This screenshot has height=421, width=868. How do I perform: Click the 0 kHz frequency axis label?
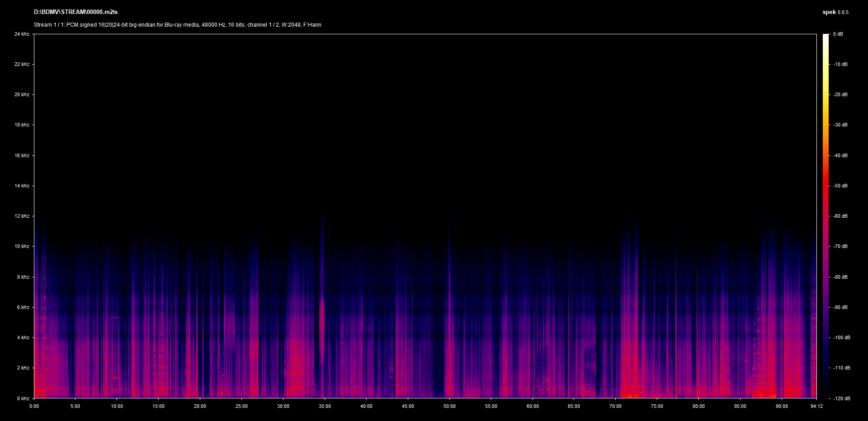pos(23,398)
